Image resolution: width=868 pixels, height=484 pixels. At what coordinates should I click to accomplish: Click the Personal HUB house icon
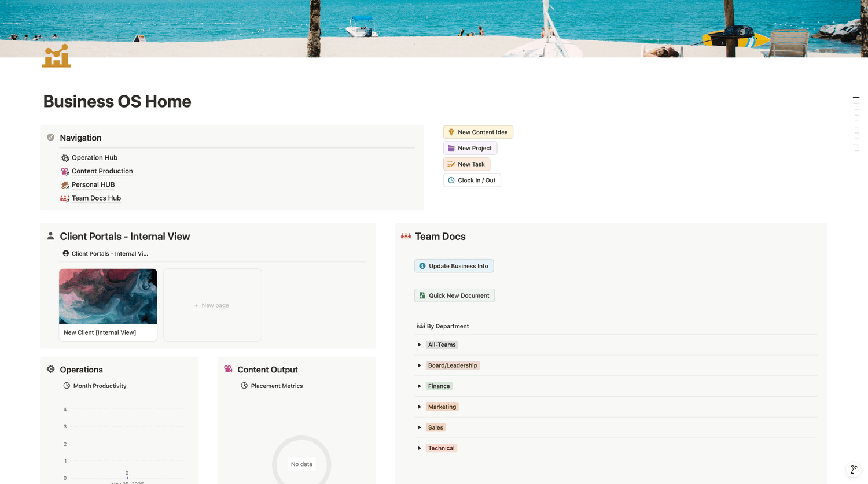coord(65,185)
